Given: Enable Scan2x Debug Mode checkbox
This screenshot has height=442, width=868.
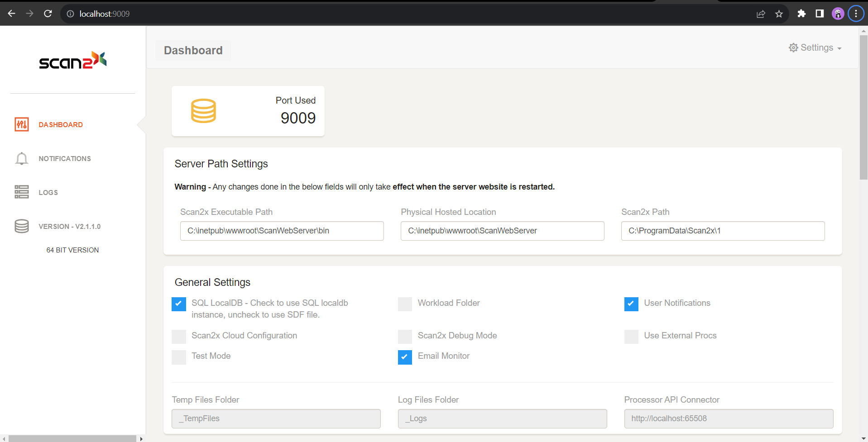Looking at the screenshot, I should [405, 337].
